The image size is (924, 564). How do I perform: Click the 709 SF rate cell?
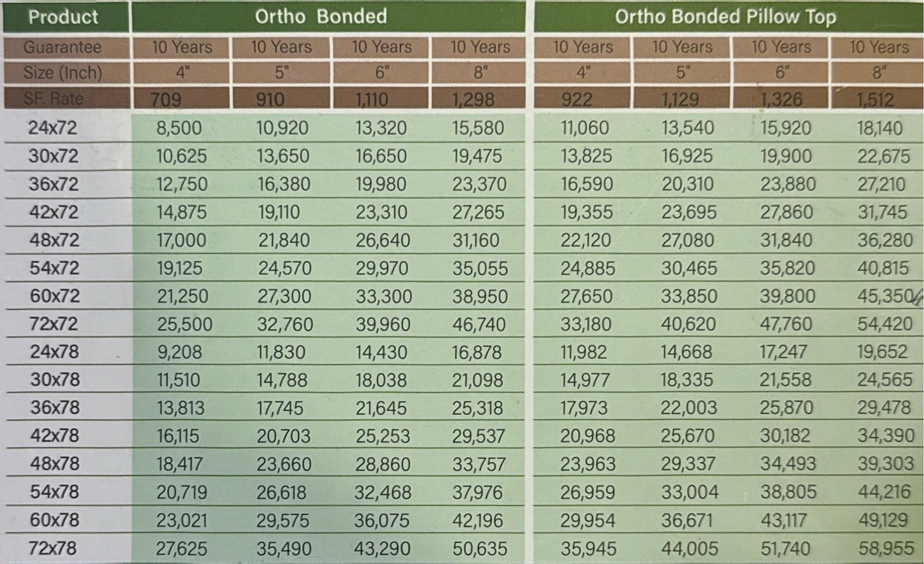pos(165,100)
